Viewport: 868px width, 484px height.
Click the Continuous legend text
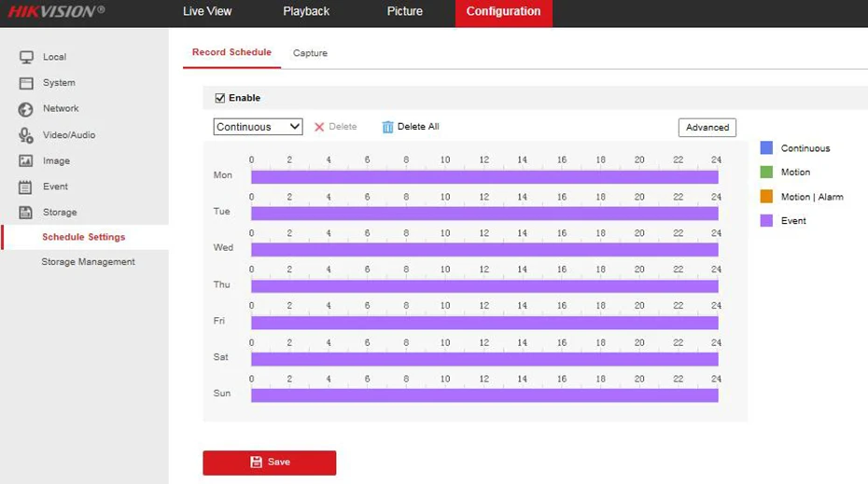(x=805, y=148)
